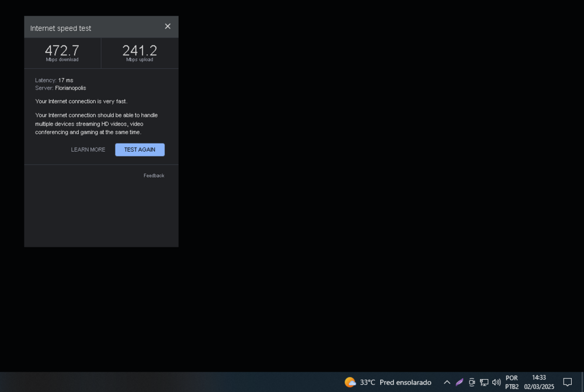
Task: Close the Internet speed test card
Action: click(168, 26)
